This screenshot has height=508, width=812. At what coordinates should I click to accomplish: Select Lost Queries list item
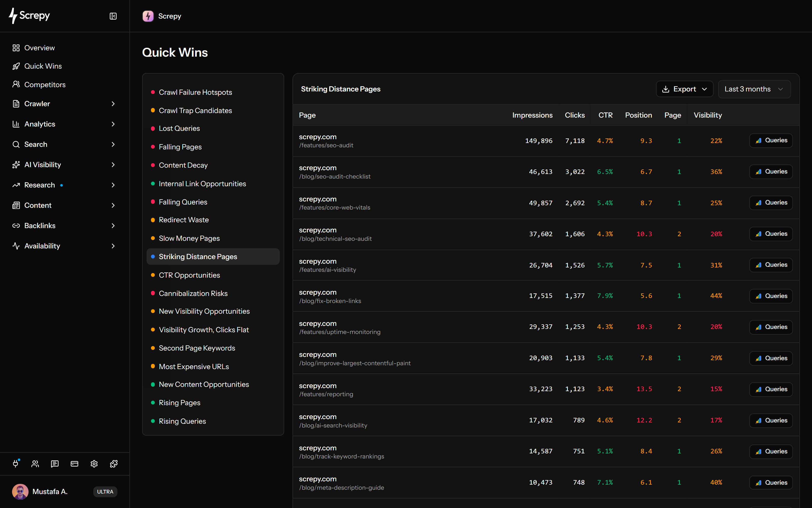[x=213, y=128]
